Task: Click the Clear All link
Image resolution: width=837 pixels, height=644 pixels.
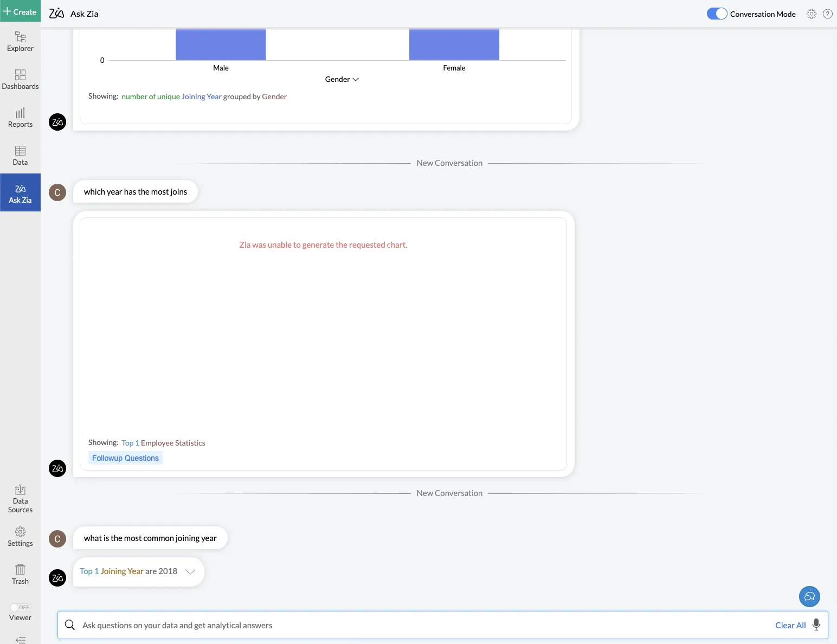Action: [x=790, y=625]
